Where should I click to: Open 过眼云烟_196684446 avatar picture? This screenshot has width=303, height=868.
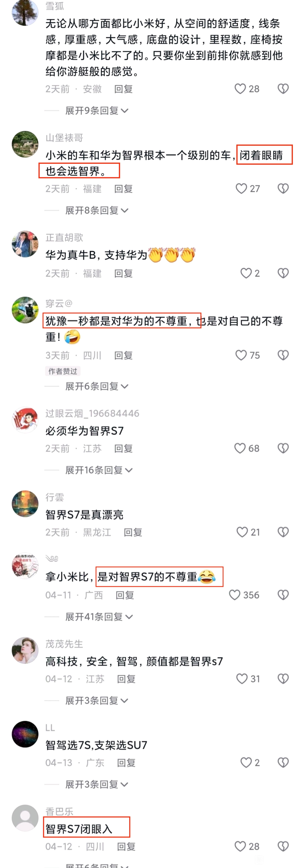pyautogui.click(x=25, y=420)
